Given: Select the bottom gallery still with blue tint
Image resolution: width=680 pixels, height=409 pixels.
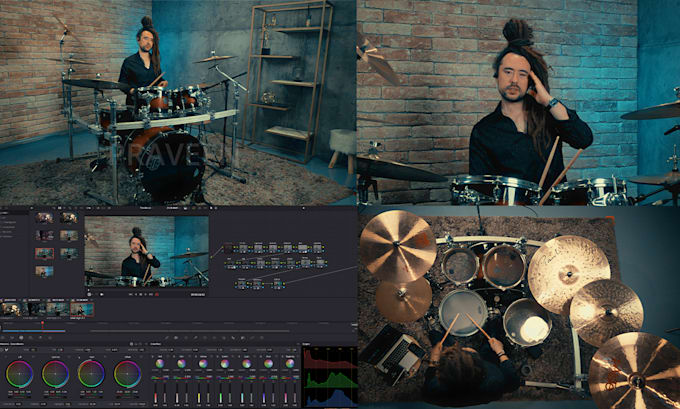Looking at the screenshot, I should click(x=44, y=272).
